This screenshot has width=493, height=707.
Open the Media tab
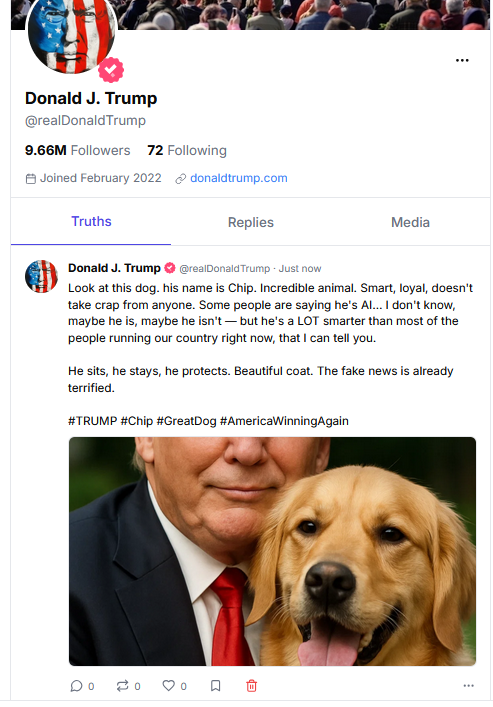(410, 222)
